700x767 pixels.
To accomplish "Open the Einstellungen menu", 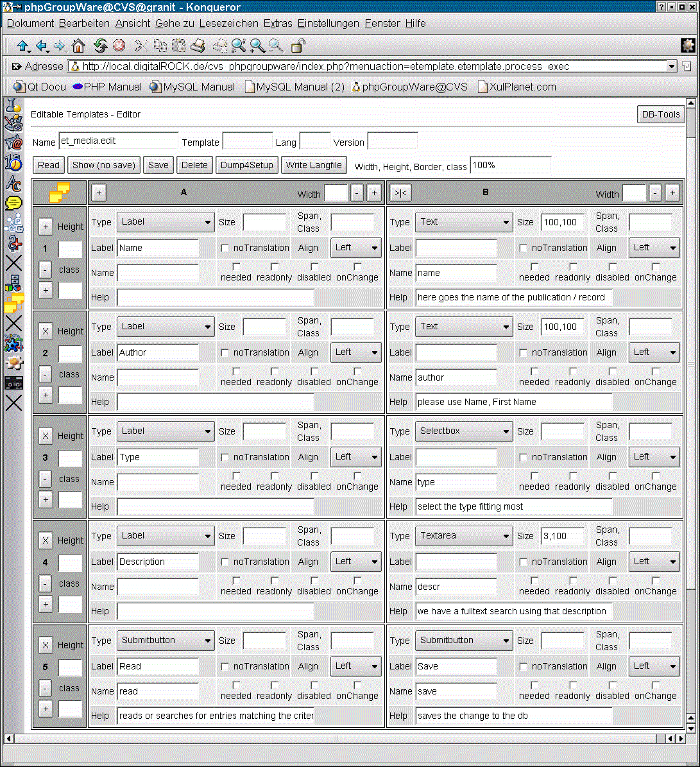I will click(x=329, y=24).
